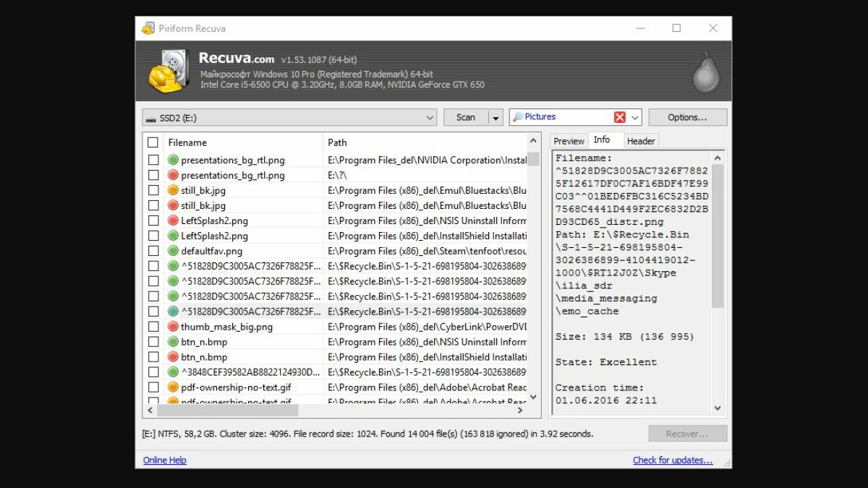Click the file list scroll-down arrow
Image resolution: width=868 pixels, height=488 pixels.
tap(533, 397)
